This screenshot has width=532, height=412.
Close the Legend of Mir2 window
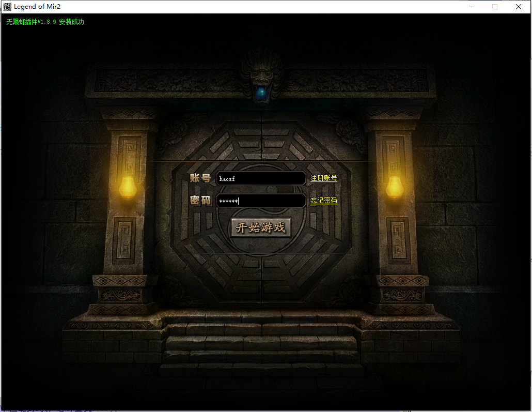click(x=519, y=7)
